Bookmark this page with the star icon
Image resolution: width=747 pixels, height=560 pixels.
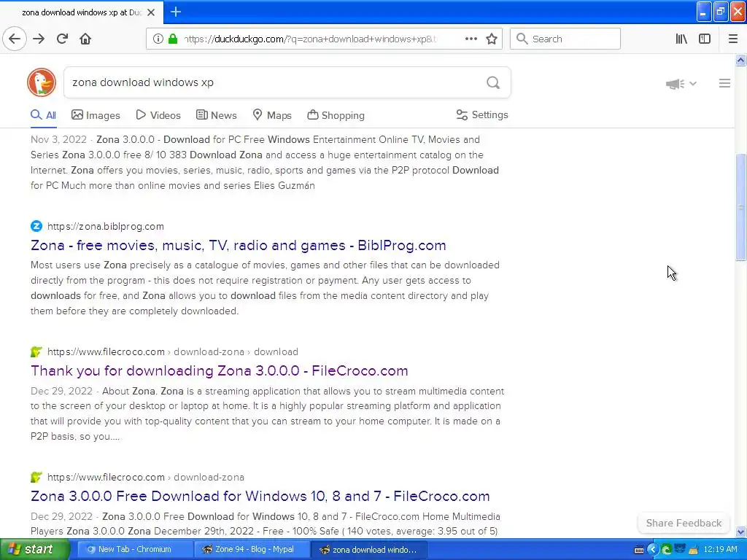click(492, 39)
